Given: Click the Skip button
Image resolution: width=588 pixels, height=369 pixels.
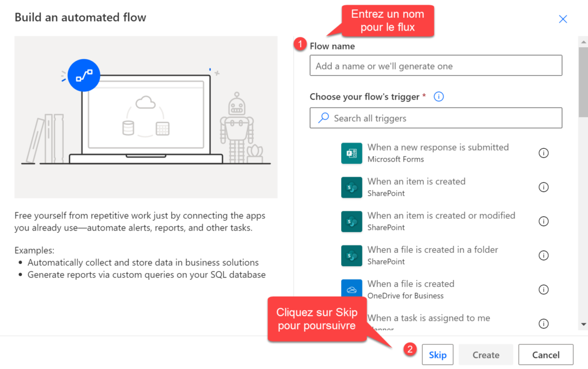Looking at the screenshot, I should [x=438, y=354].
